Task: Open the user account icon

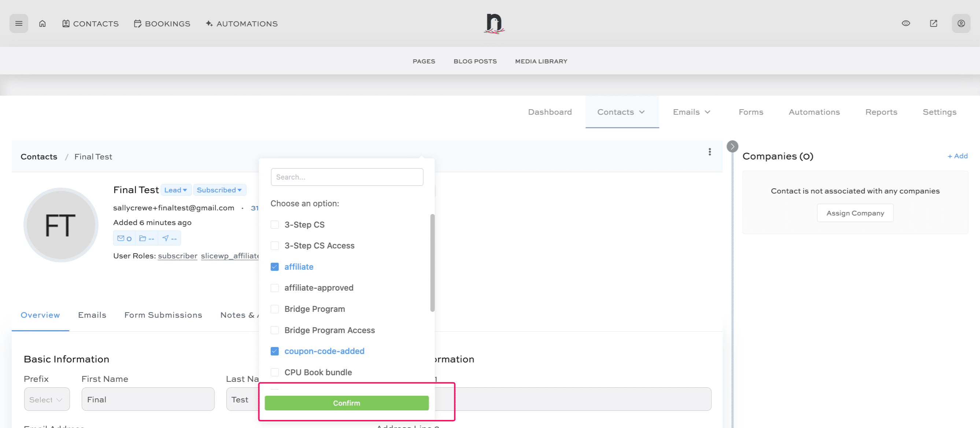Action: 961,23
